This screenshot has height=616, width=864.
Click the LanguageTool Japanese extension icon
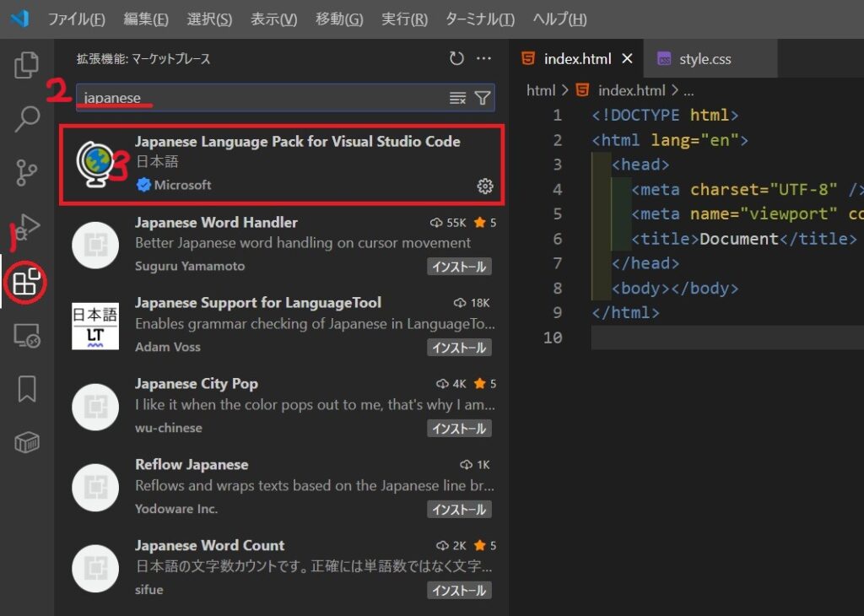point(95,326)
